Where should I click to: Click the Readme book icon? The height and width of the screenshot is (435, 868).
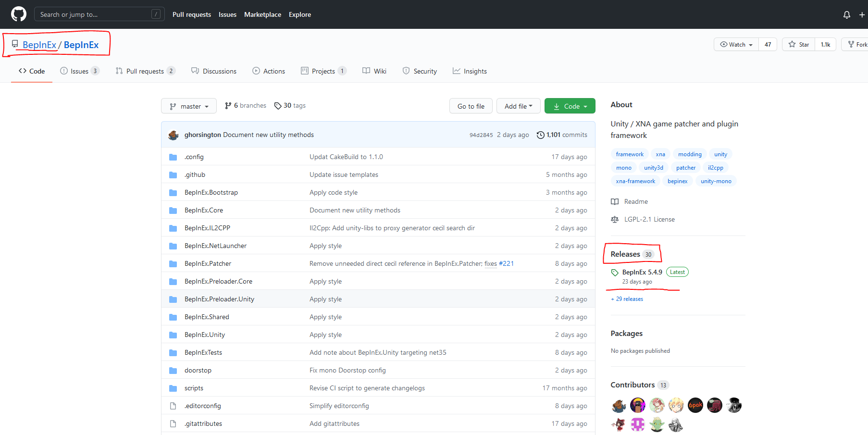pyautogui.click(x=615, y=202)
